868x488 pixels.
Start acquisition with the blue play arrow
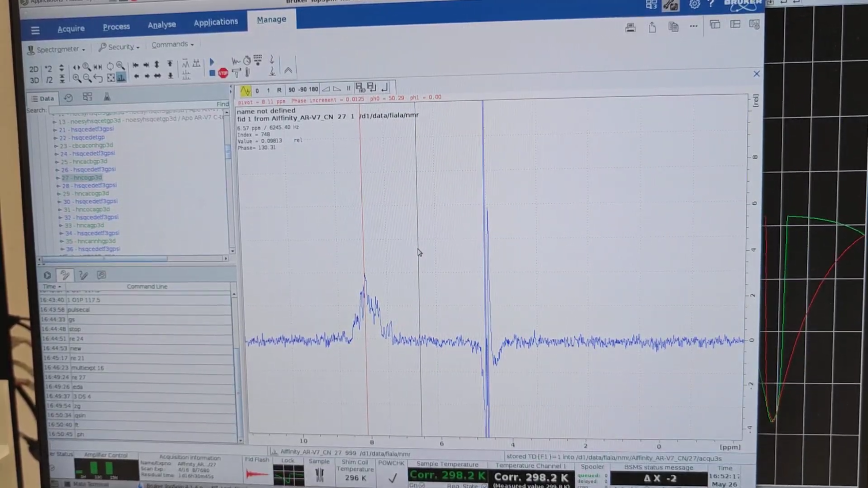tap(212, 62)
